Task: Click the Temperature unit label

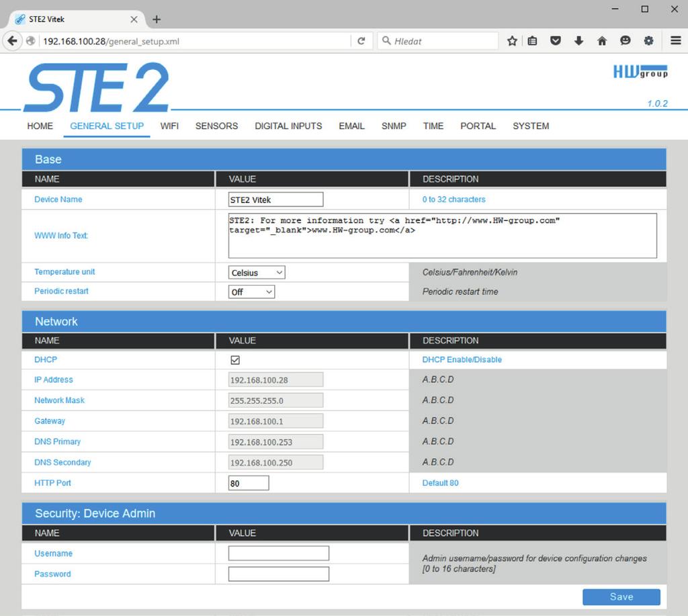Action: [x=64, y=271]
